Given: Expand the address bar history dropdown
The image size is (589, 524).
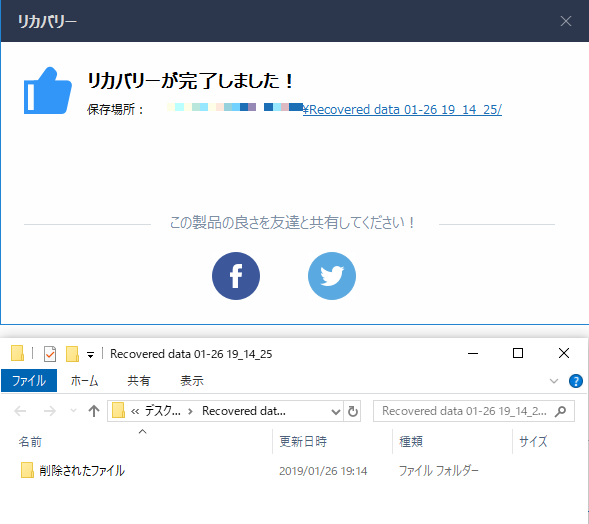Looking at the screenshot, I should click(335, 411).
